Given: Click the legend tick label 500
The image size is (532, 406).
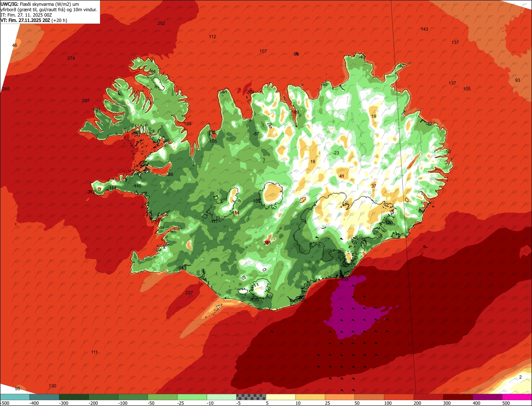Looking at the screenshot, I should click(x=506, y=403).
